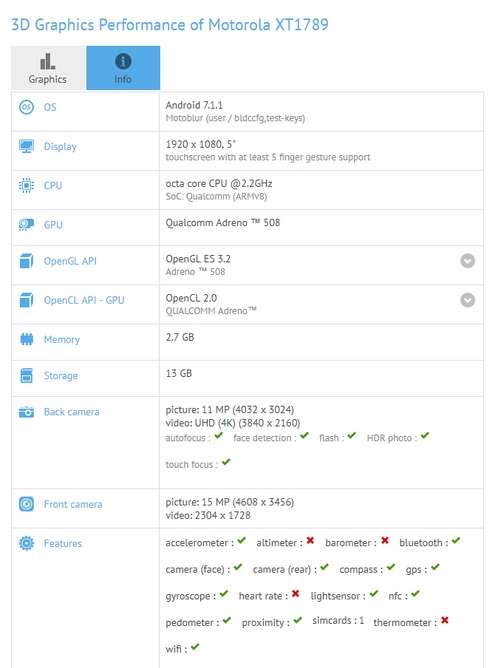Screen dimensions: 492x668
Task: Click the autofocus green checkmark
Action: click(219, 436)
